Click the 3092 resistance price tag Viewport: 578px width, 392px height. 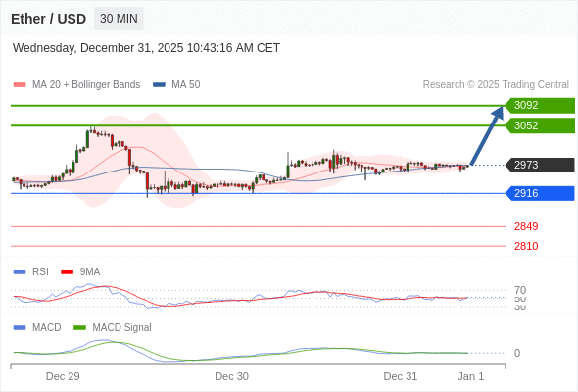(540, 106)
